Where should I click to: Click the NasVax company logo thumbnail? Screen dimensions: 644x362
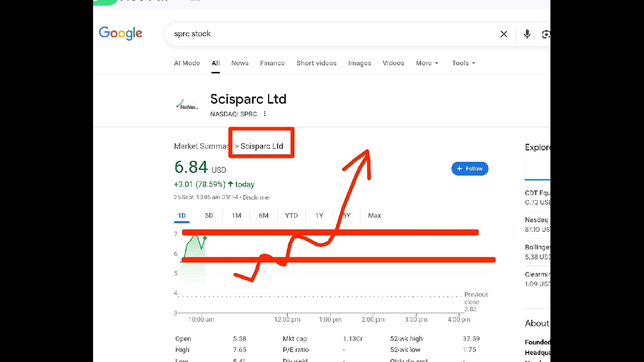pos(187,105)
